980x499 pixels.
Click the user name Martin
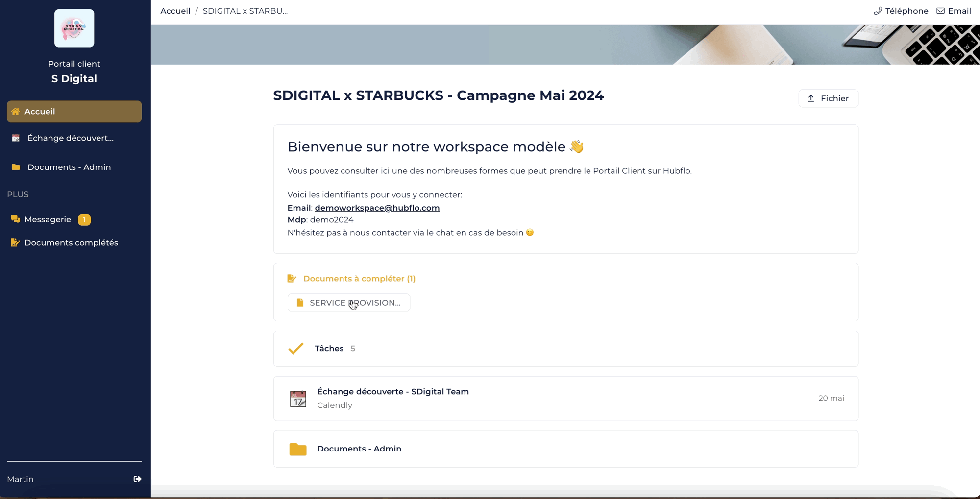pyautogui.click(x=20, y=479)
